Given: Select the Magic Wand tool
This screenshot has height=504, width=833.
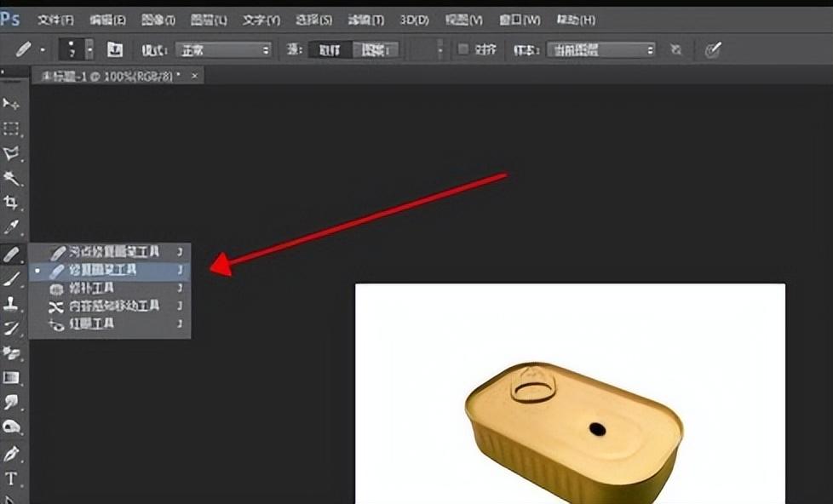Looking at the screenshot, I should click(x=11, y=178).
